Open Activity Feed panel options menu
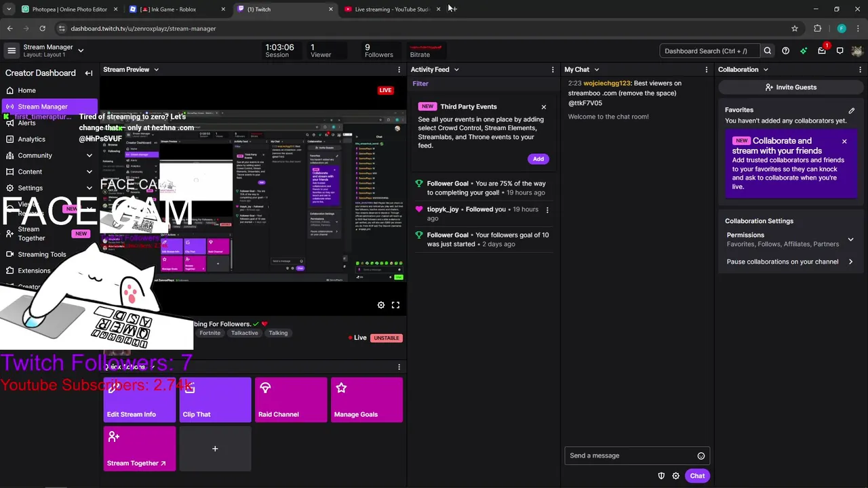Screen dimensions: 868x488 (x=553, y=70)
